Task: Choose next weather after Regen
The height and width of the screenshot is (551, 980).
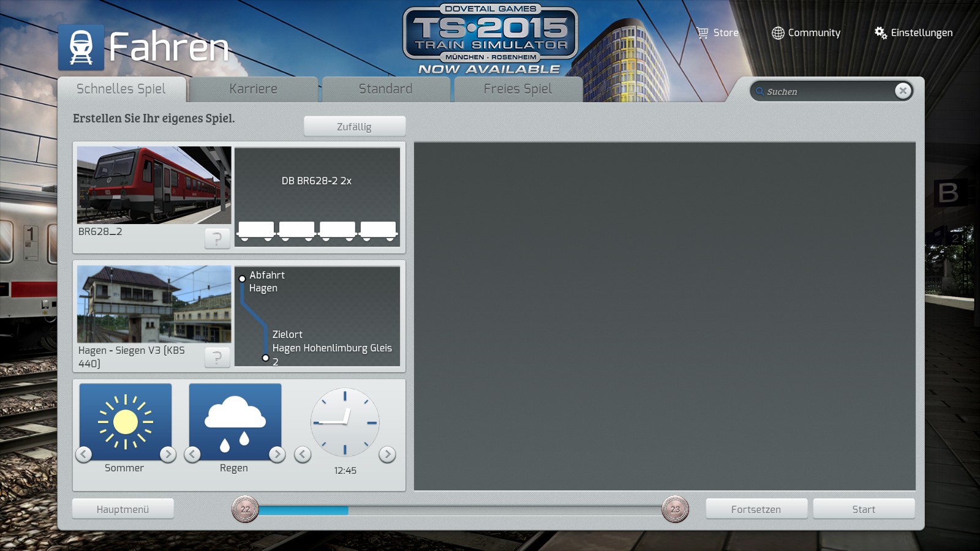Action: pyautogui.click(x=277, y=454)
